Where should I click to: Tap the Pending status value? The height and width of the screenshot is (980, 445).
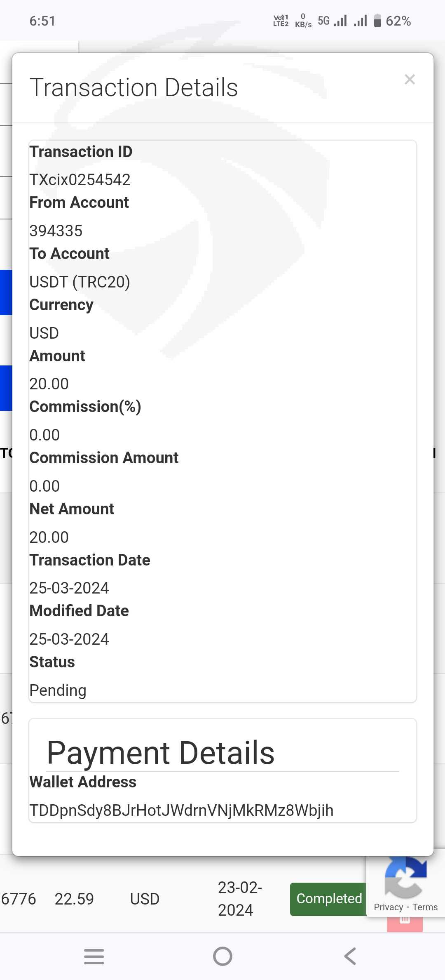(x=58, y=690)
